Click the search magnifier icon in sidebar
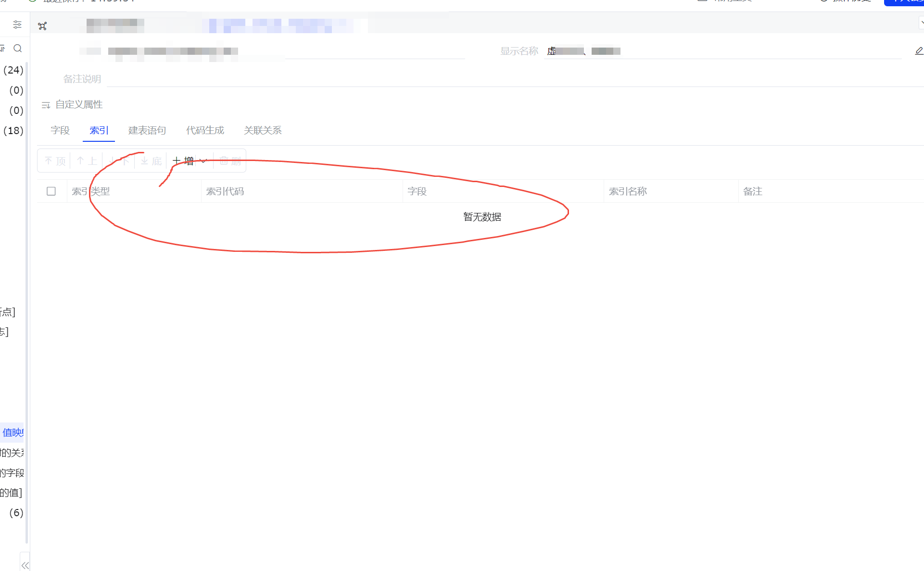The height and width of the screenshot is (571, 924). (18, 48)
